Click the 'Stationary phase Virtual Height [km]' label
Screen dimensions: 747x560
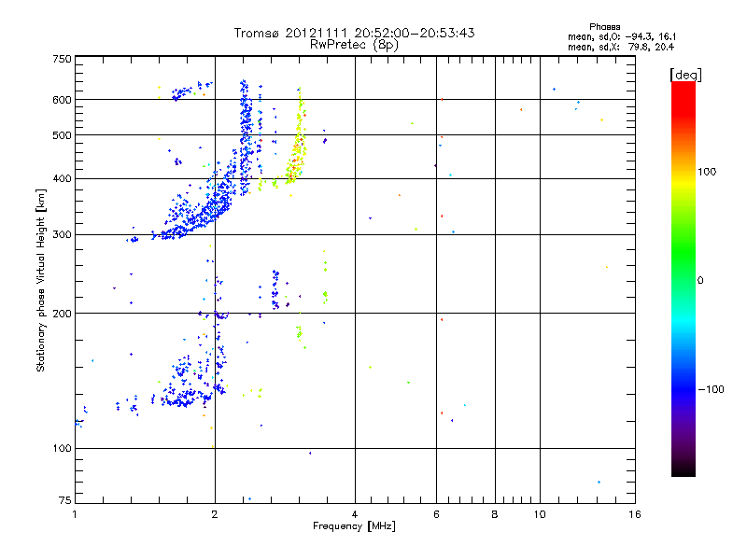pyautogui.click(x=41, y=280)
